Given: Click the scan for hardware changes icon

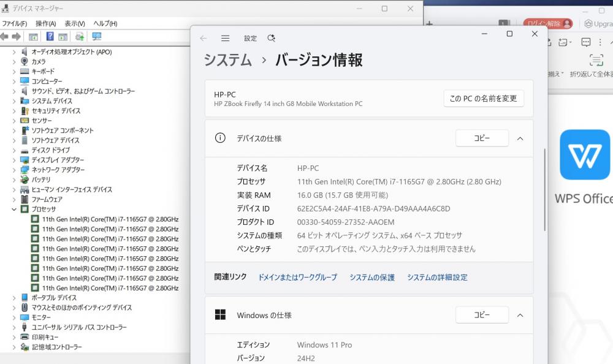Looking at the screenshot, I should 96,37.
